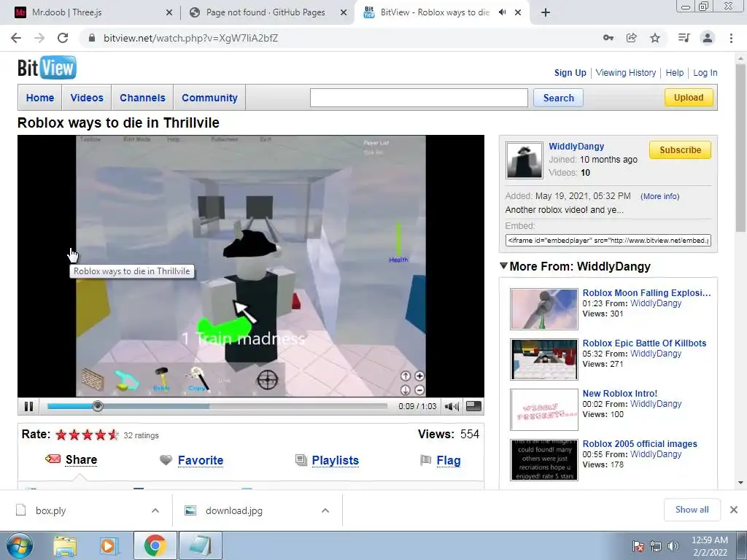This screenshot has height=560, width=747.
Task: Expand the (More info) link
Action: (659, 196)
